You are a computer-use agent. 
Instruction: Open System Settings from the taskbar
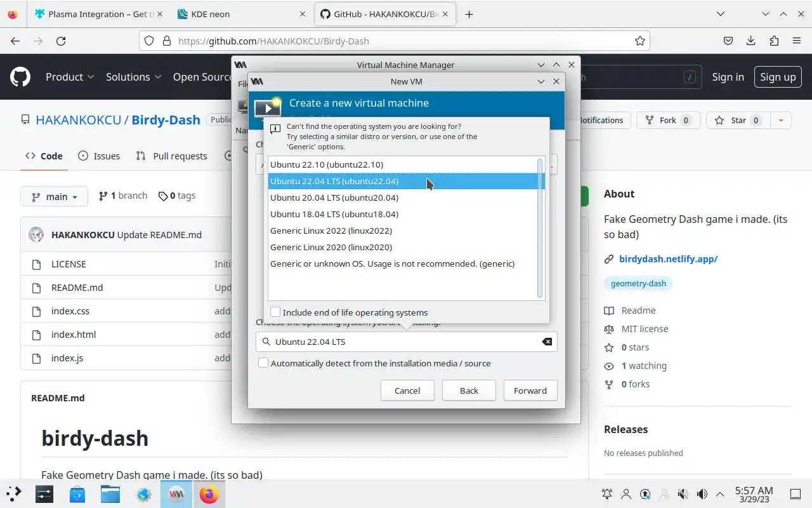pyautogui.click(x=44, y=493)
